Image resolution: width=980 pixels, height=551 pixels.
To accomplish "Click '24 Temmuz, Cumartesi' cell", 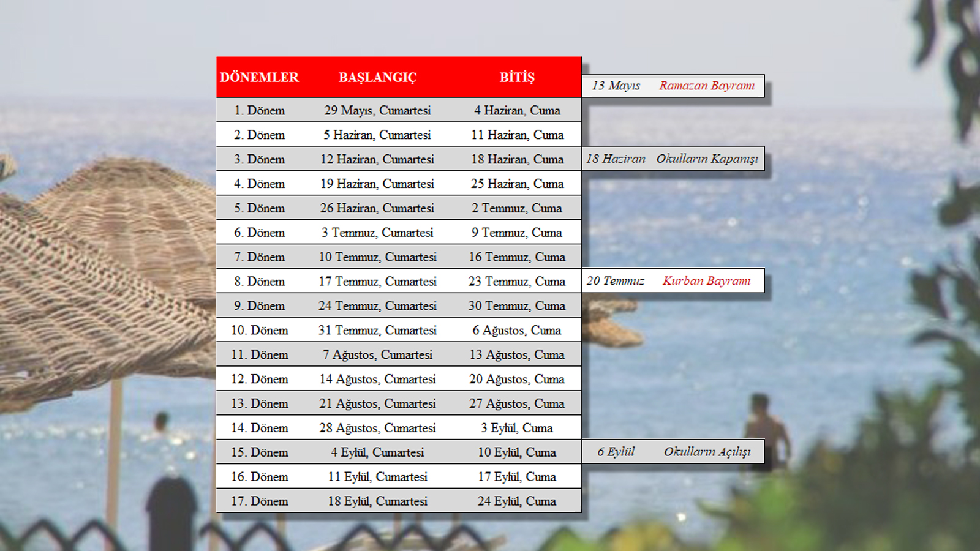I will (x=377, y=306).
